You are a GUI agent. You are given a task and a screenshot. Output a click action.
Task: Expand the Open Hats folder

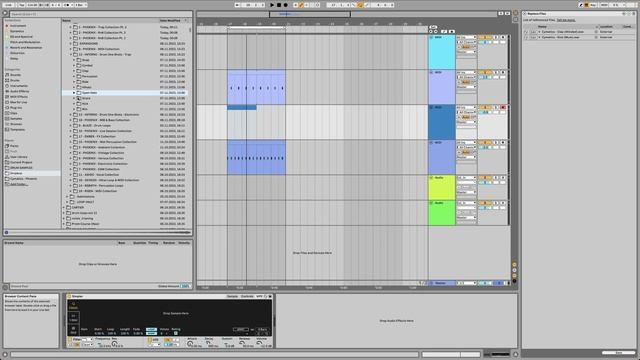(x=74, y=93)
